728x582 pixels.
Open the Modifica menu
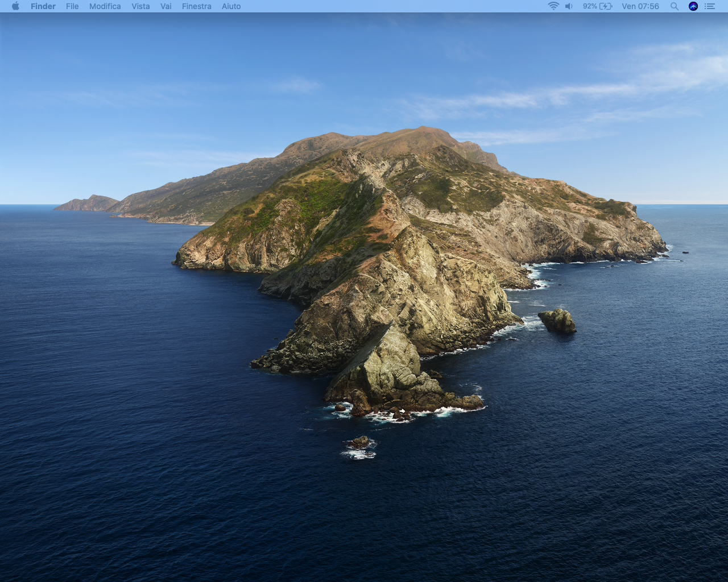pos(105,6)
